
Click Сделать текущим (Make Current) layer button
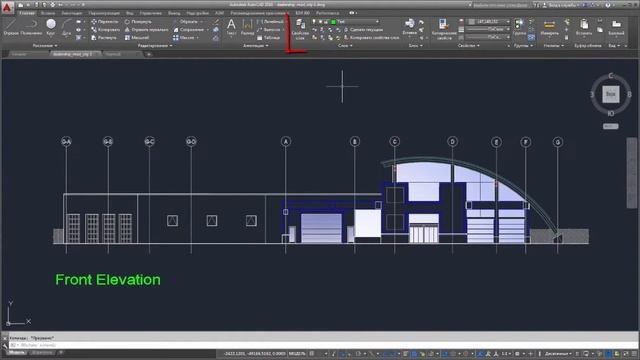(363, 29)
